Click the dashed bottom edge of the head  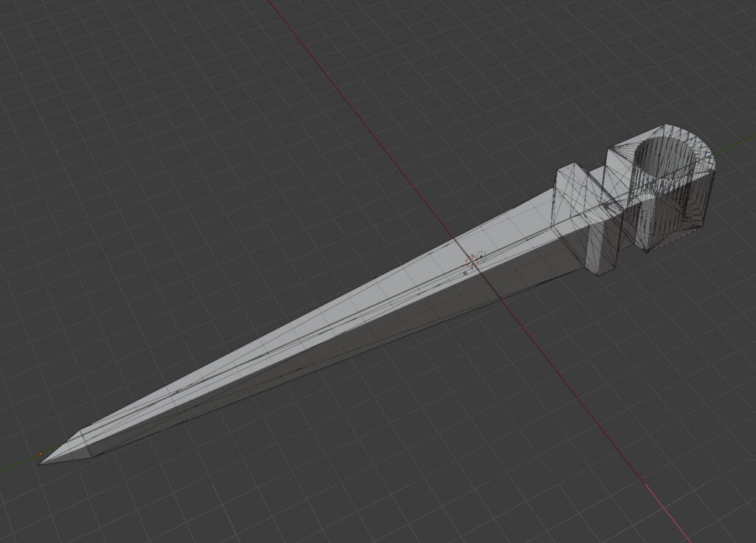click(679, 238)
